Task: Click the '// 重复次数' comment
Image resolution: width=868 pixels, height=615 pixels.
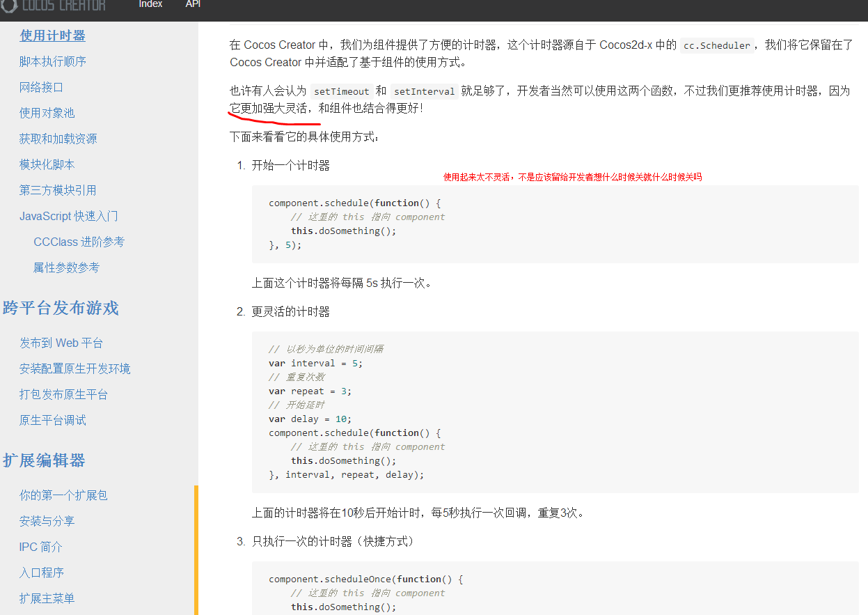Action: [297, 377]
